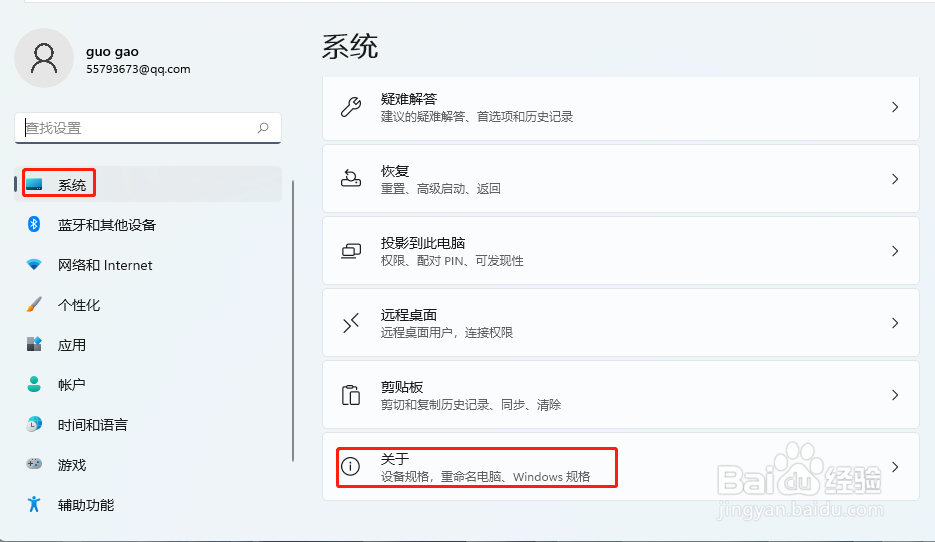Select 网络和 Internet in sidebar

105,265
